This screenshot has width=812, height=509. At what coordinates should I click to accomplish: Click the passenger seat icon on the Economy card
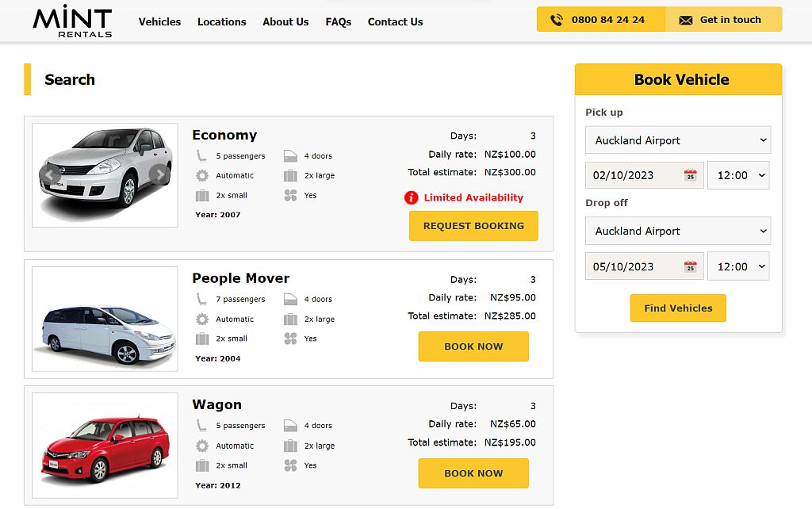coord(204,155)
